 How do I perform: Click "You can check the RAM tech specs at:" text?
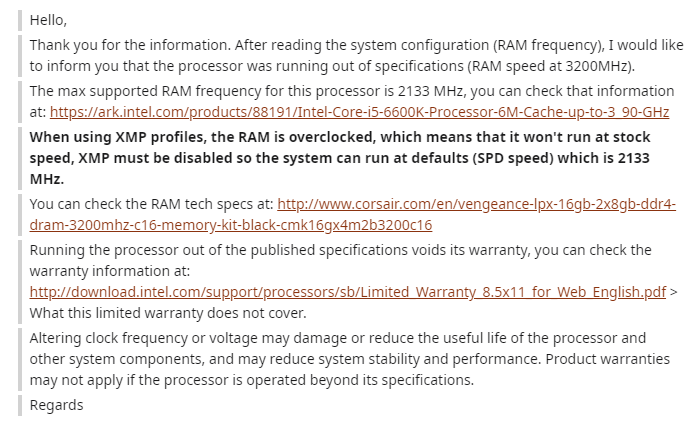pyautogui.click(x=151, y=204)
